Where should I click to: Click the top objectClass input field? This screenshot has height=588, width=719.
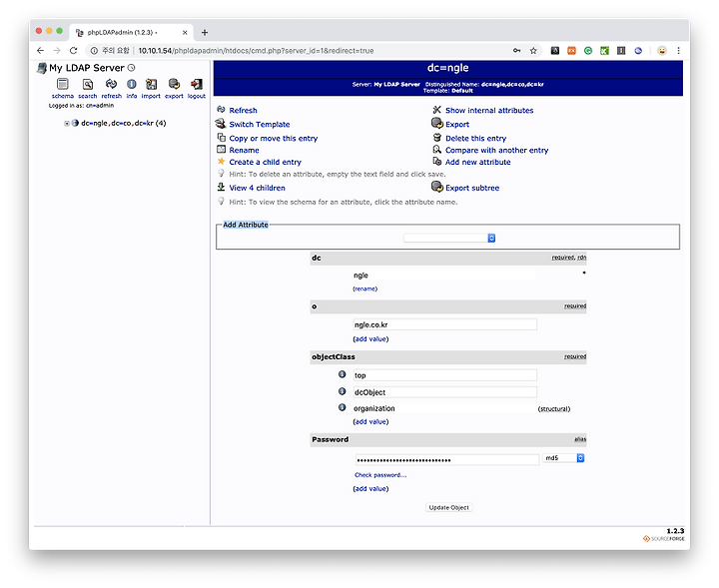(x=444, y=375)
